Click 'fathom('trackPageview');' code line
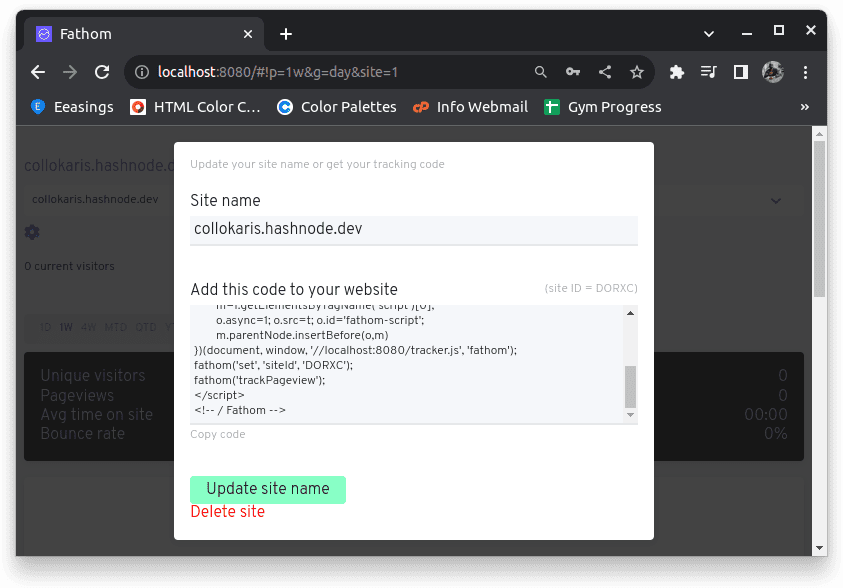The height and width of the screenshot is (588, 843). pyautogui.click(x=260, y=380)
